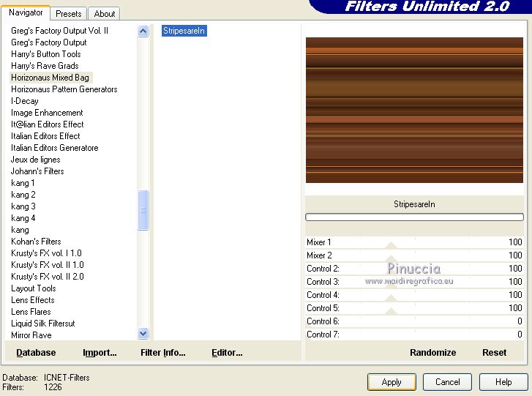Open the Import... dialog
The height and width of the screenshot is (396, 532).
coord(100,353)
